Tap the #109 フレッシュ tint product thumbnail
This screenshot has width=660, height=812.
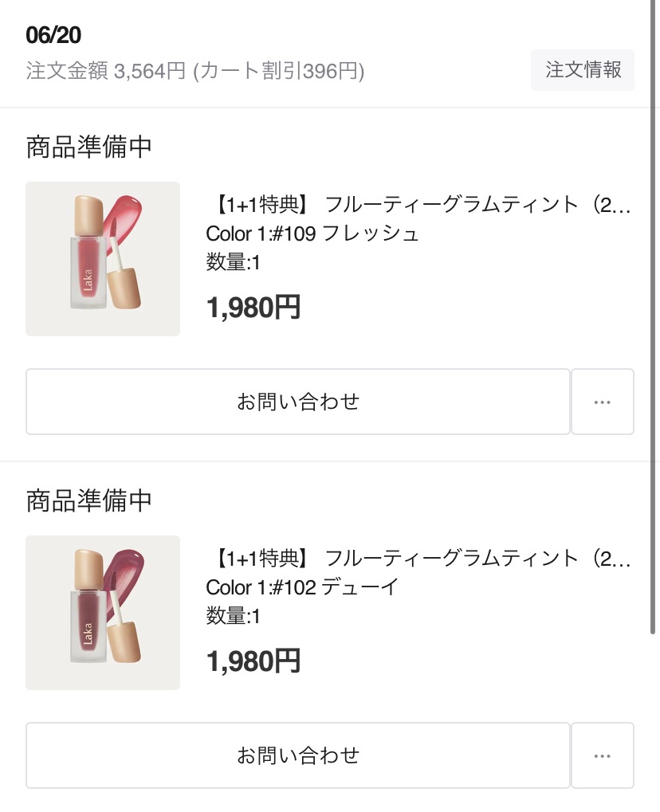[x=103, y=259]
